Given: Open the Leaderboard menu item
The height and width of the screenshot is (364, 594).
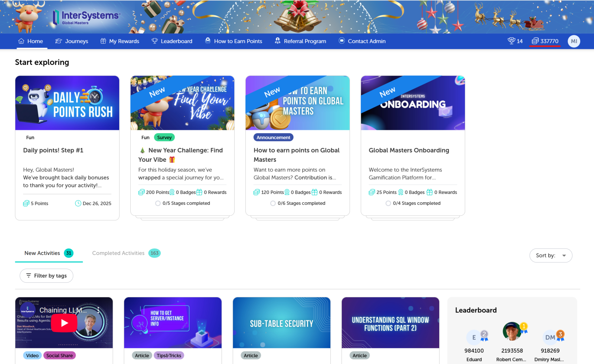Looking at the screenshot, I should point(172,41).
